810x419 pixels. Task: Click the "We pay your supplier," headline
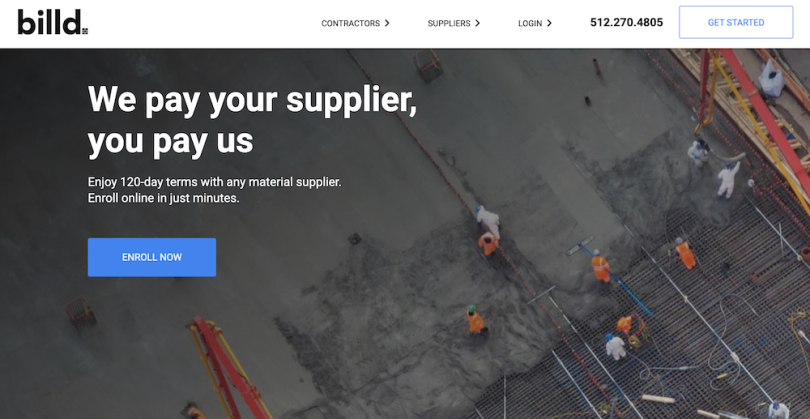tap(252, 100)
